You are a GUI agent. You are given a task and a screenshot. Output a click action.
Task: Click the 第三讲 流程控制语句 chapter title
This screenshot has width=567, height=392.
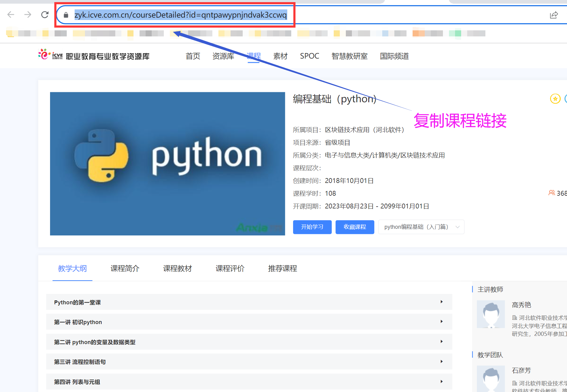80,362
